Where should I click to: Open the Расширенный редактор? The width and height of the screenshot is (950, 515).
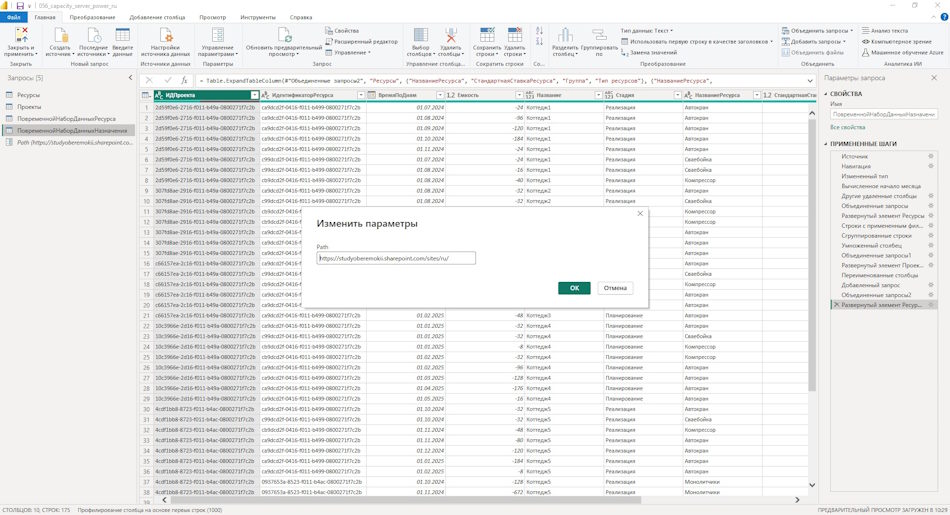[362, 42]
